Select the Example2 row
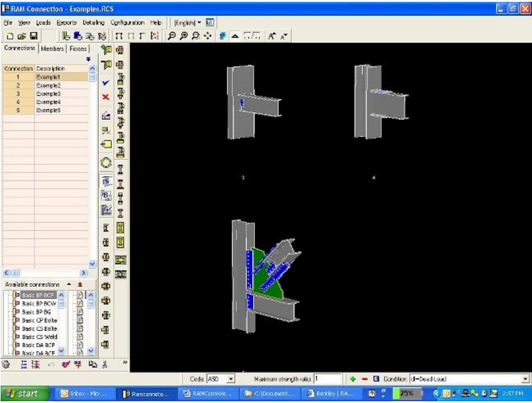Viewport: 532px width, 403px height. 45,86
